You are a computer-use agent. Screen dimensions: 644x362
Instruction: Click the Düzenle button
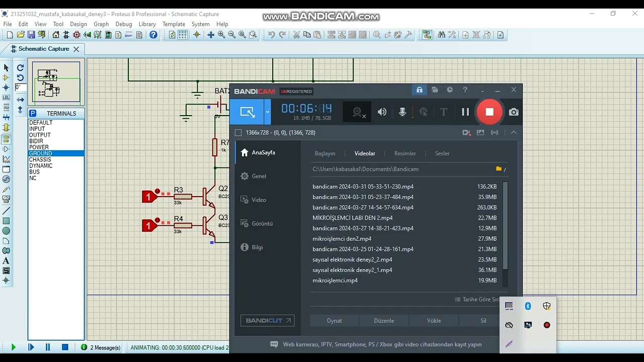tap(384, 321)
